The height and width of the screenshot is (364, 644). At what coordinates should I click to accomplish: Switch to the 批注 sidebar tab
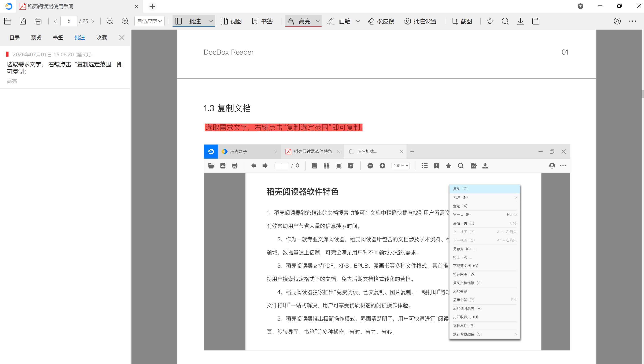[80, 38]
